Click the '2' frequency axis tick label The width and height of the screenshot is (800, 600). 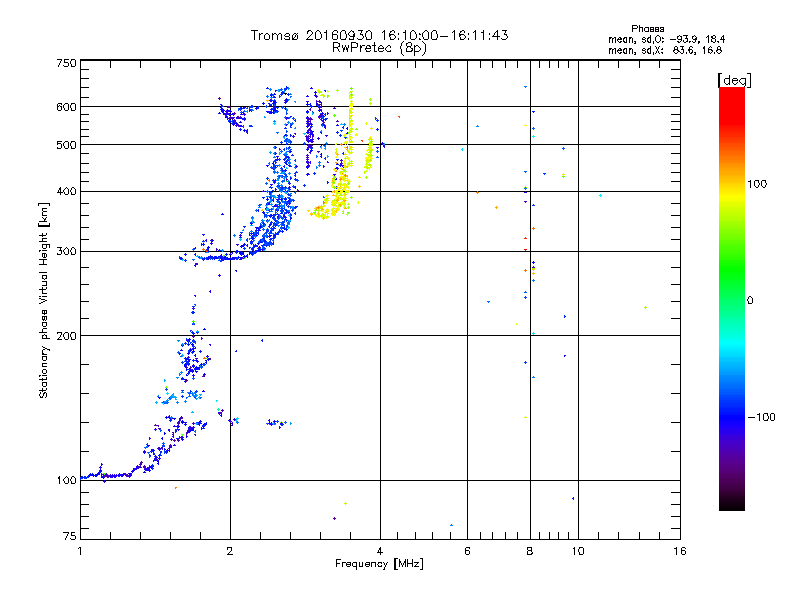click(230, 551)
